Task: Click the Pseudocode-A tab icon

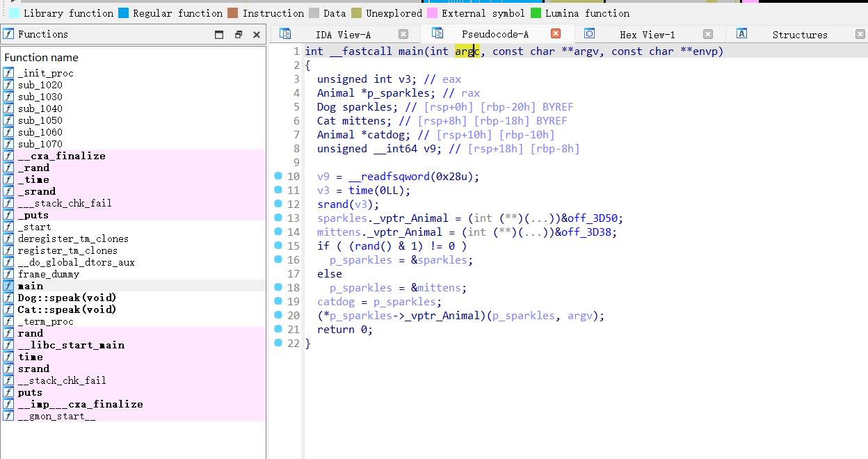Action: coord(437,33)
